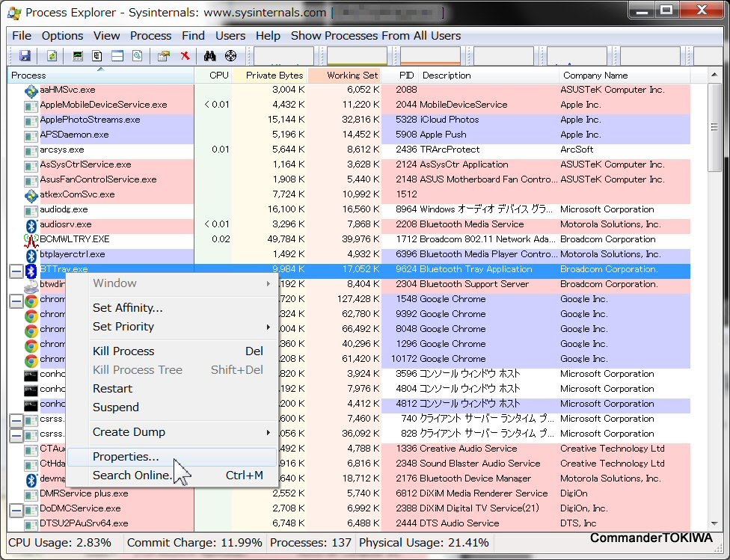The image size is (730, 560).
Task: Open the Find menu
Action: coord(193,36)
